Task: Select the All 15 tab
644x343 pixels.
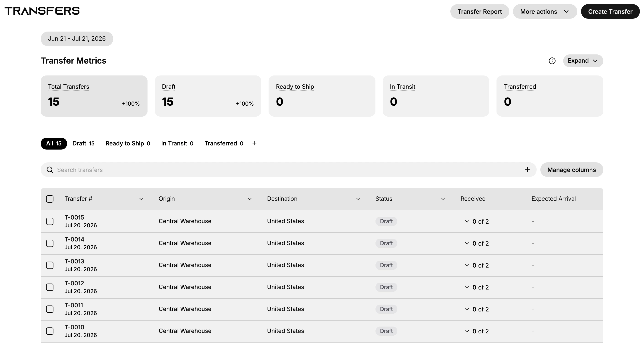Action: pos(54,143)
